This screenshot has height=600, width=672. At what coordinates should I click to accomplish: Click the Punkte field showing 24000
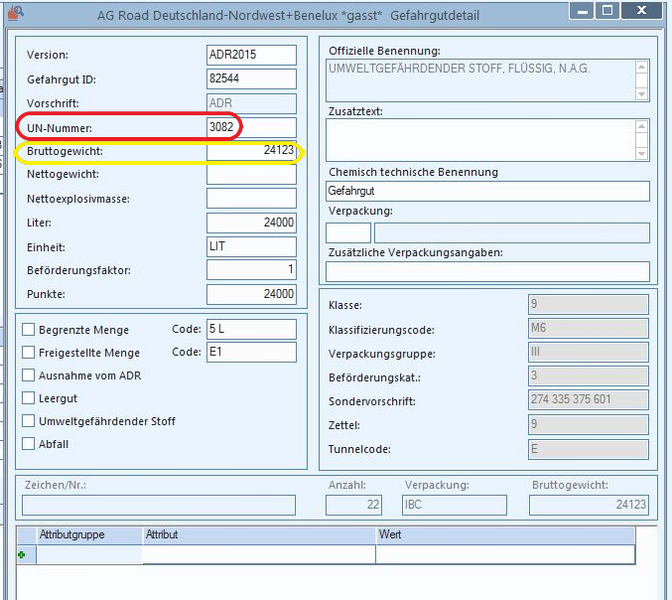tap(252, 294)
